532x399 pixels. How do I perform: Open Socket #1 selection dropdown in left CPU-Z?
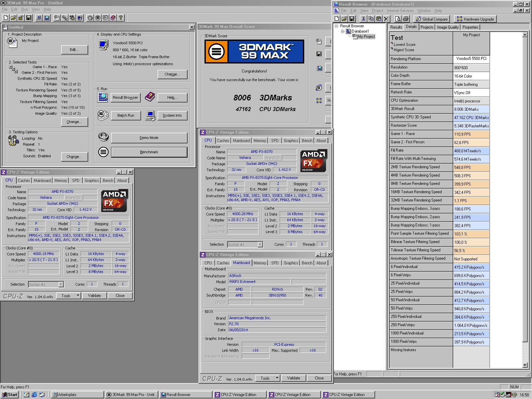click(x=61, y=285)
